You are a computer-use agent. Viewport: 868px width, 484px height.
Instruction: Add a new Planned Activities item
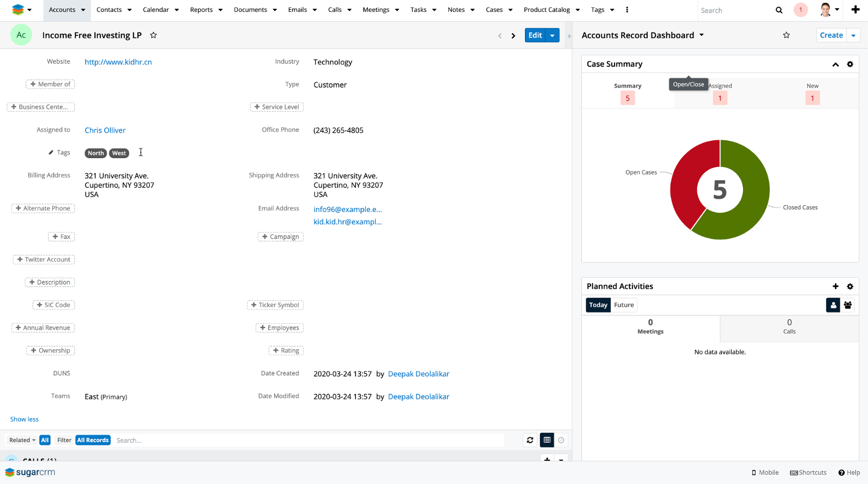835,286
